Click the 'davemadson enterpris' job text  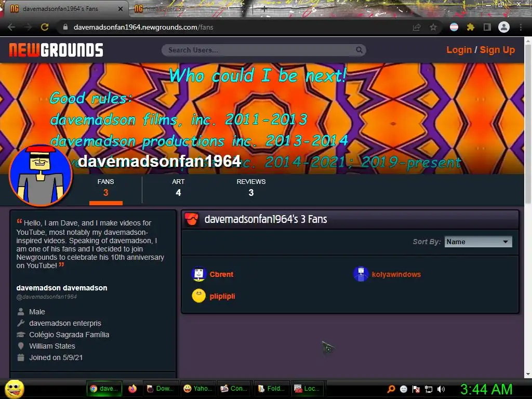pos(65,323)
